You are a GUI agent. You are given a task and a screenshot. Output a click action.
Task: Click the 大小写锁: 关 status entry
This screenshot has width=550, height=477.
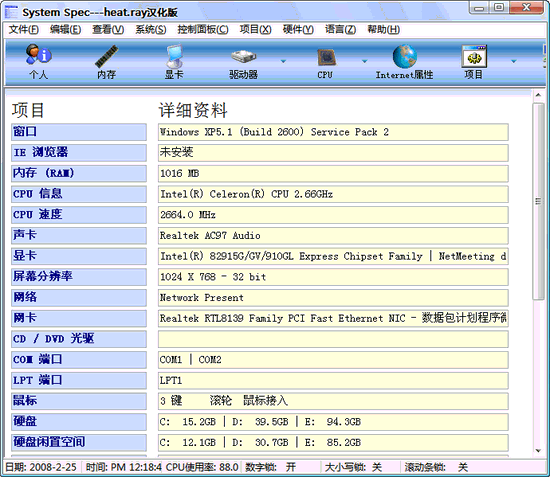[353, 467]
